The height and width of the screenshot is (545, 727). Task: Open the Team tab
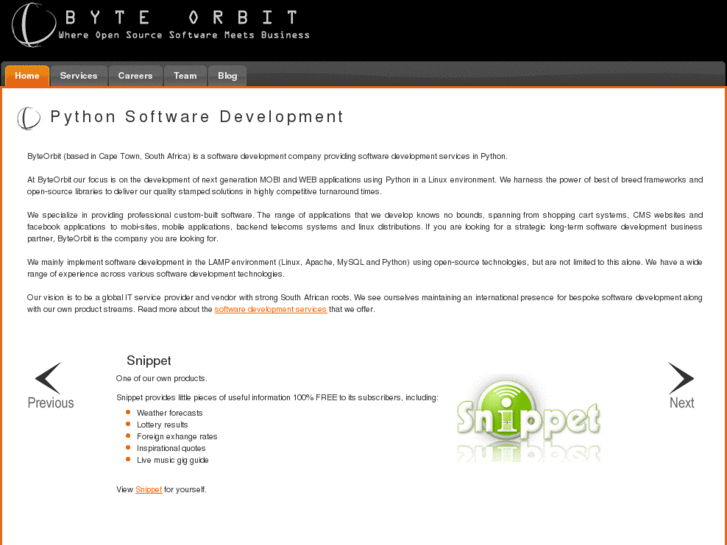(185, 76)
